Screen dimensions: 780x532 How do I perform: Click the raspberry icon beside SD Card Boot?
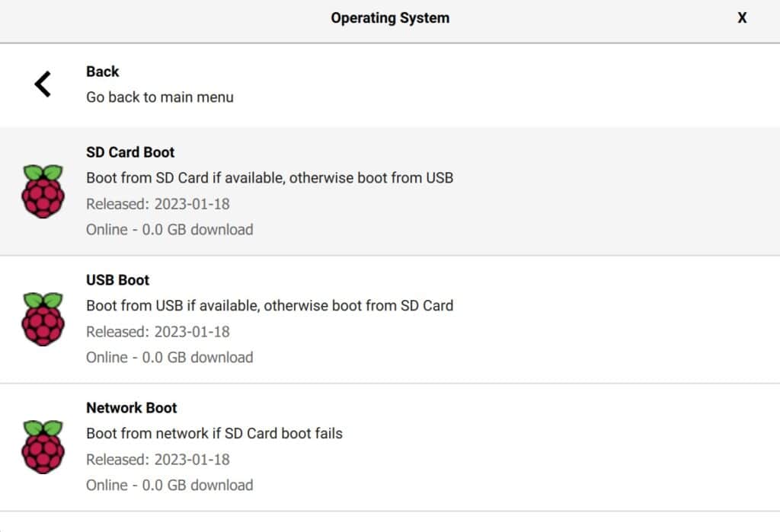pyautogui.click(x=43, y=191)
